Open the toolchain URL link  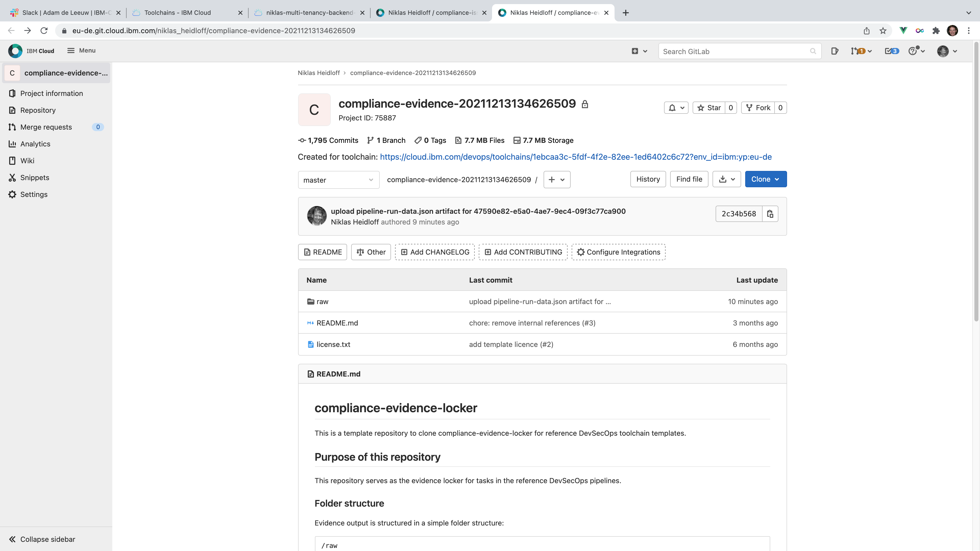point(575,157)
